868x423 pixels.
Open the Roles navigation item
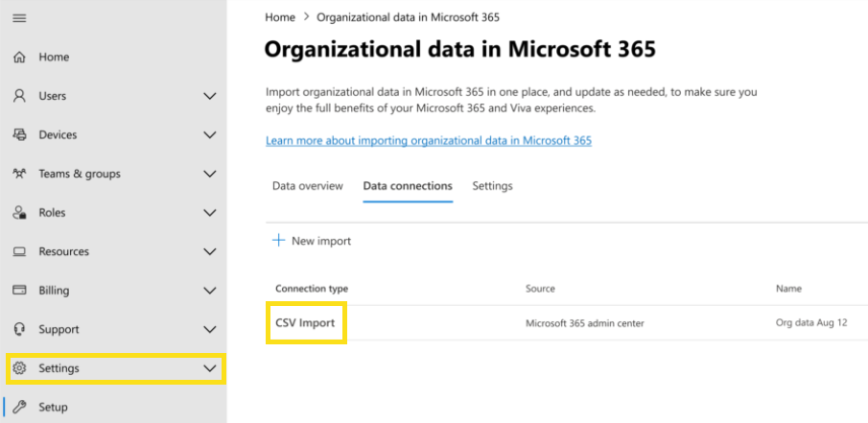[x=113, y=213]
